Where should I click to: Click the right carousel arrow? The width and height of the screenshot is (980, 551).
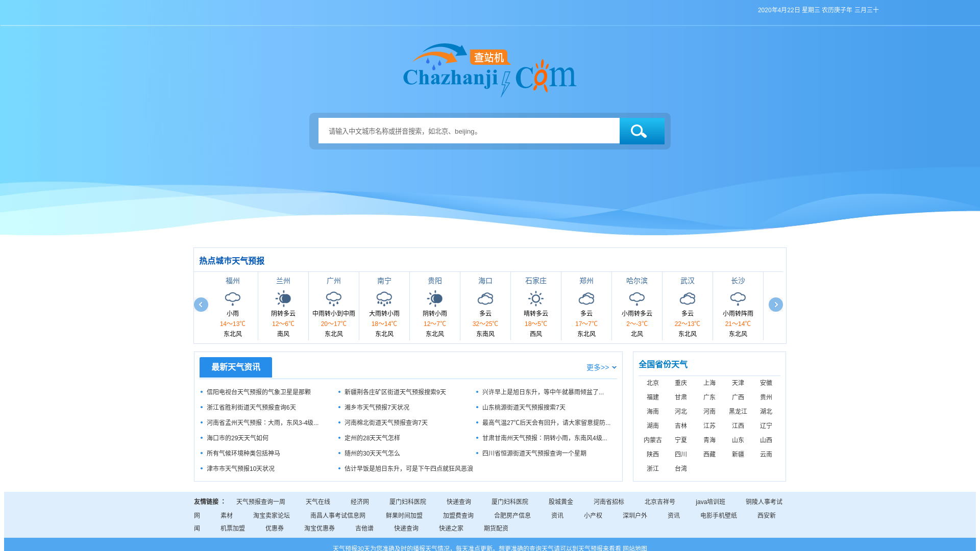775,305
